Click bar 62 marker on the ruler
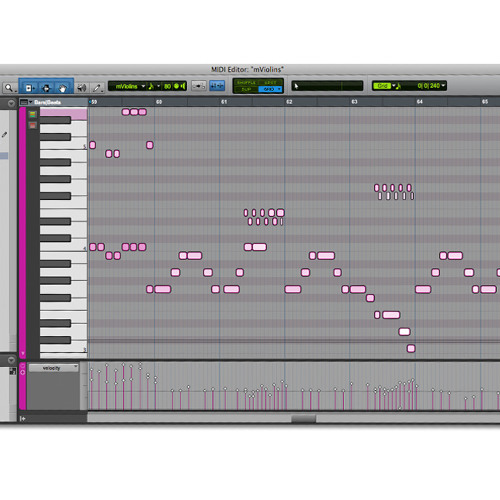 pos(289,102)
